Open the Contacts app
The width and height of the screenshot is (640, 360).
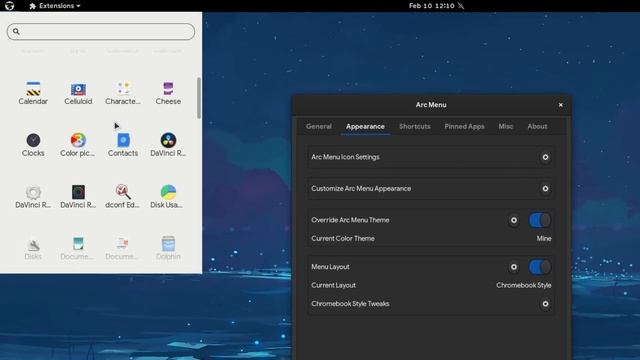click(123, 145)
